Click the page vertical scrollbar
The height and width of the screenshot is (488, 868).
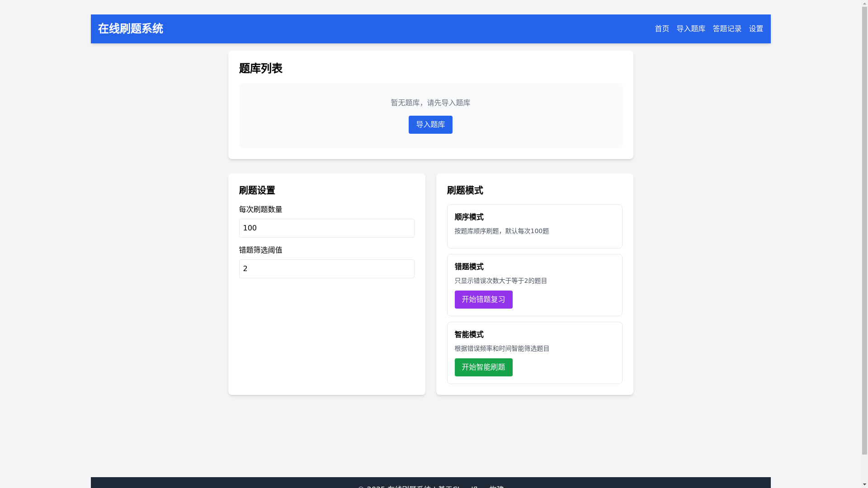864,244
